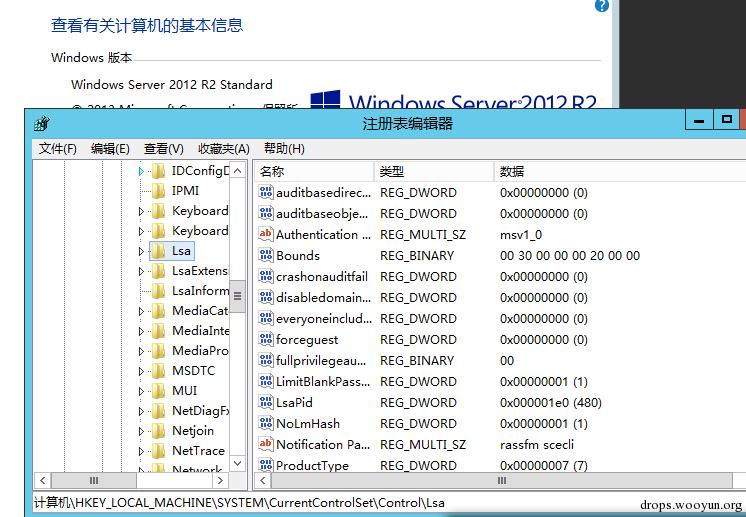Click the Registry Editor title bar icon
Viewport: 746px width, 517px height.
(x=42, y=124)
